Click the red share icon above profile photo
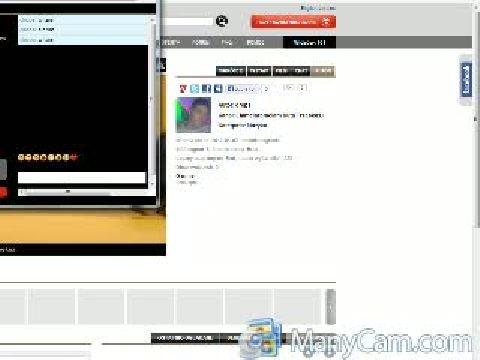The image size is (480, 360). (x=183, y=89)
